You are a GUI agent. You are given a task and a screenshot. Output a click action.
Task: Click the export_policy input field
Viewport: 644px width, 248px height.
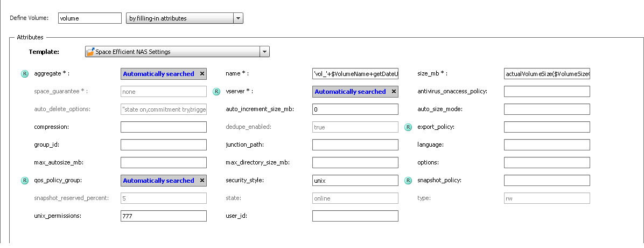[547, 127]
